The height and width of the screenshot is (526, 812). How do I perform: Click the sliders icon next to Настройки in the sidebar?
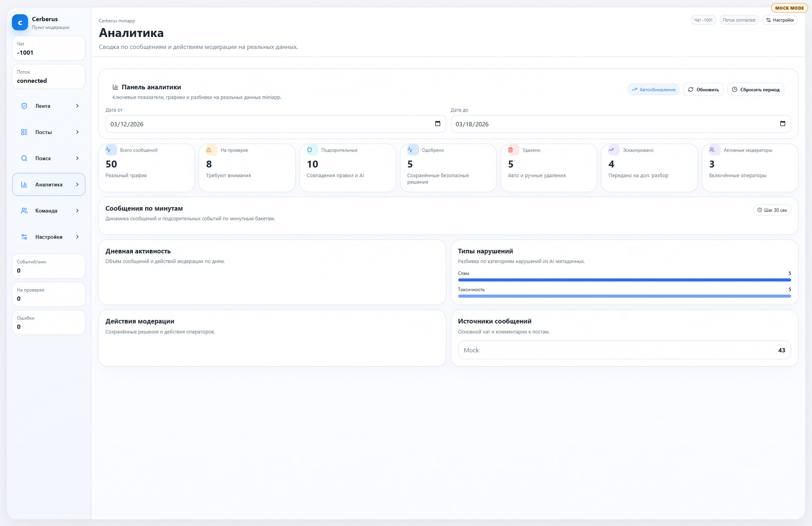(24, 237)
